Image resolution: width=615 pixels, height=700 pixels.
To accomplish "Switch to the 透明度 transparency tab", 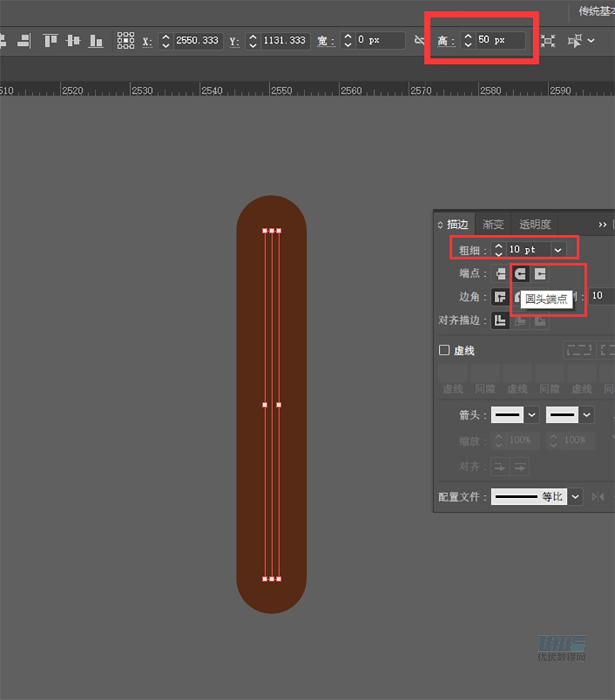I will [x=534, y=225].
